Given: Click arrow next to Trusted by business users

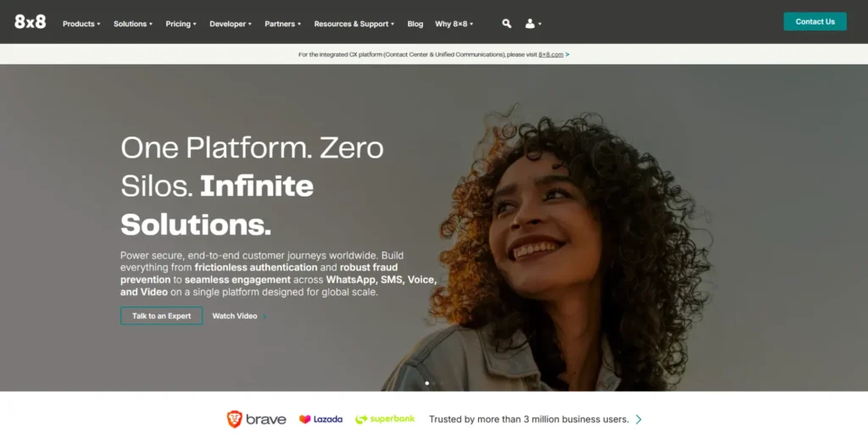Looking at the screenshot, I should [639, 419].
